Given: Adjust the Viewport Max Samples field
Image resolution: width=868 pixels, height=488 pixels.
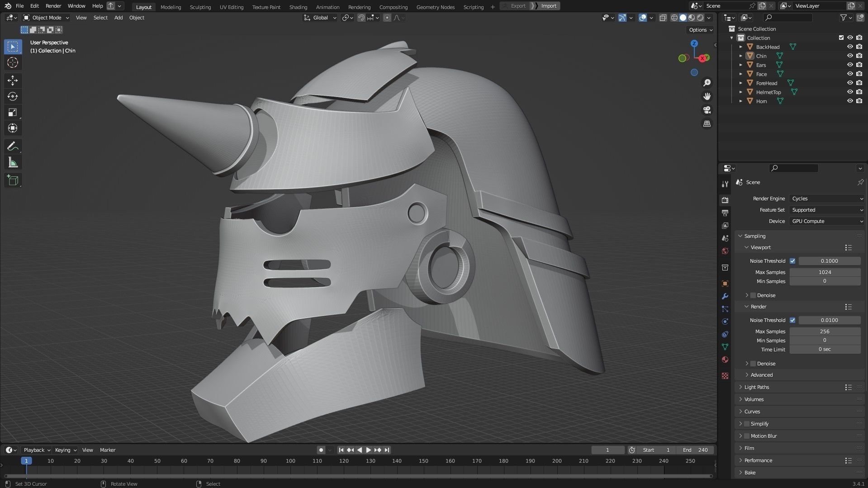Looking at the screenshot, I should [825, 272].
